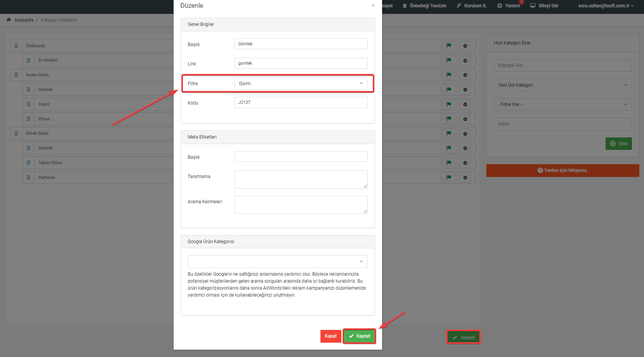Click the flag icon in the Ceket row

(x=449, y=104)
